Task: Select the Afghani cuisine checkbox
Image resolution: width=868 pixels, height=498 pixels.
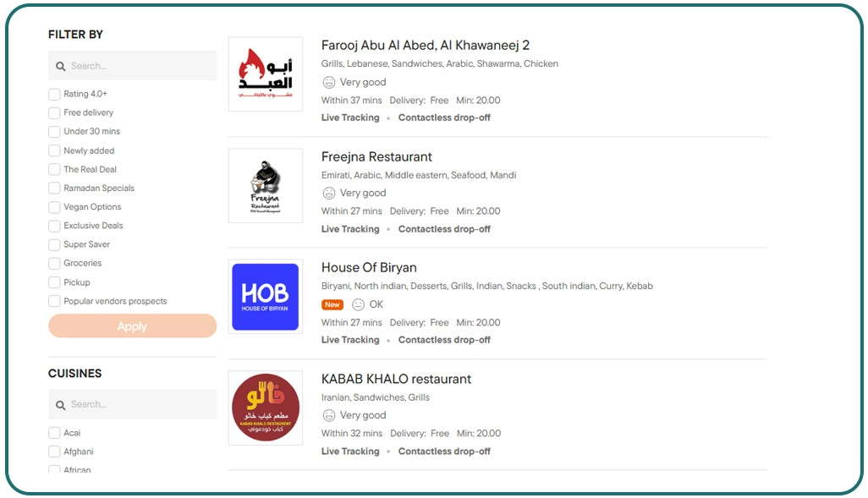Action: tap(54, 451)
